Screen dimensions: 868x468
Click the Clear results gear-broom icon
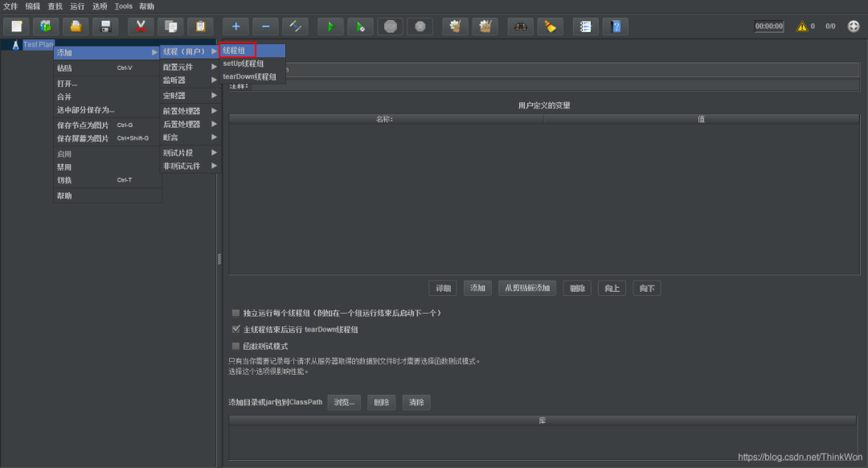pyautogui.click(x=456, y=26)
